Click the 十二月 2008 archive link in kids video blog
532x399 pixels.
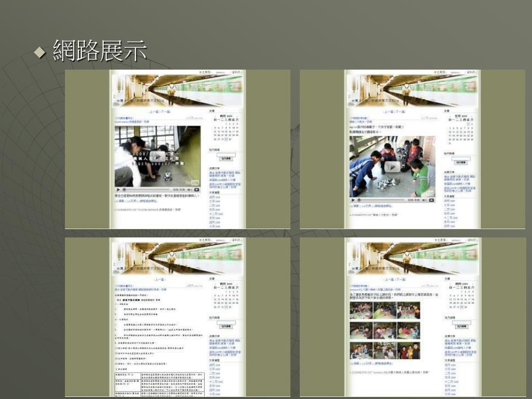451,218
